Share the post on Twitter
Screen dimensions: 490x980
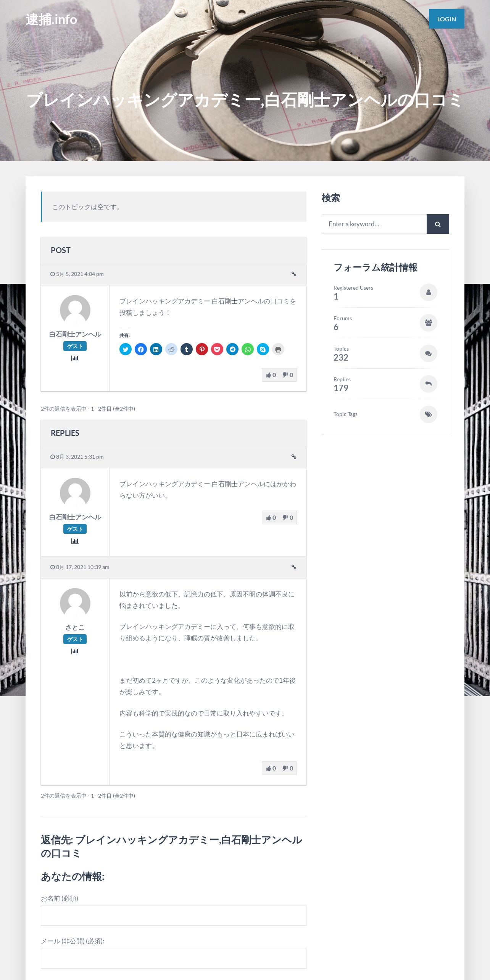tap(126, 349)
